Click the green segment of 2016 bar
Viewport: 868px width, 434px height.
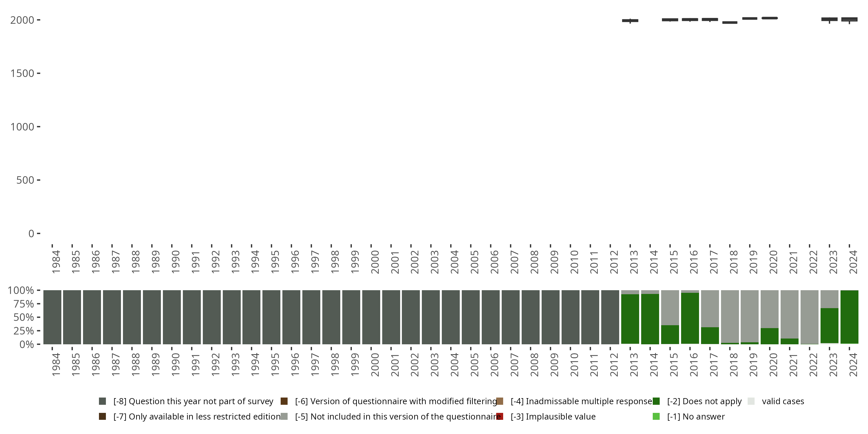point(690,319)
